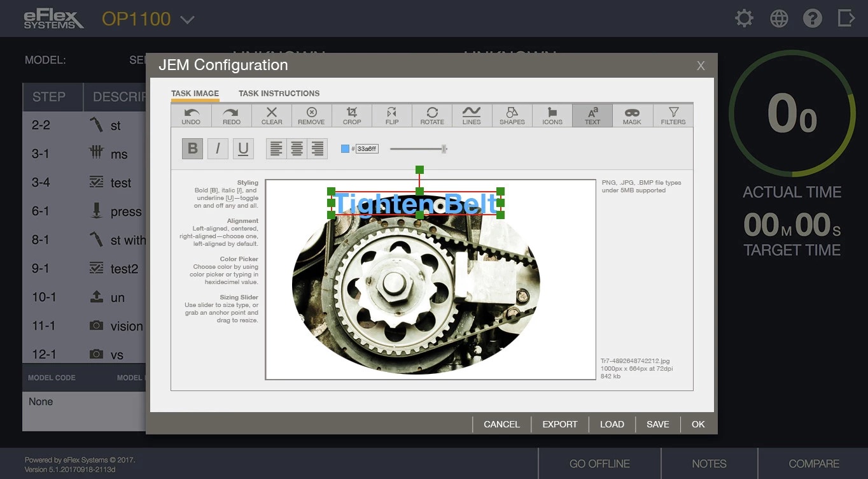Toggle underline text styling
This screenshot has height=479, width=868.
[x=243, y=148]
